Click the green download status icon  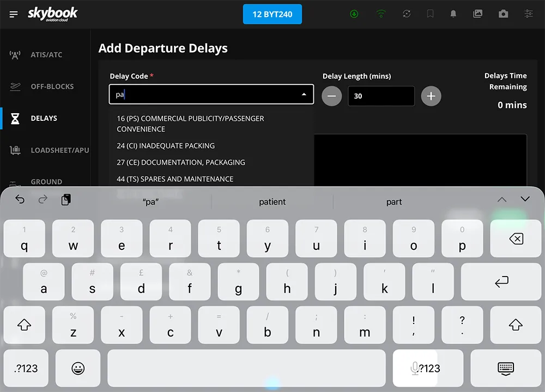point(354,14)
